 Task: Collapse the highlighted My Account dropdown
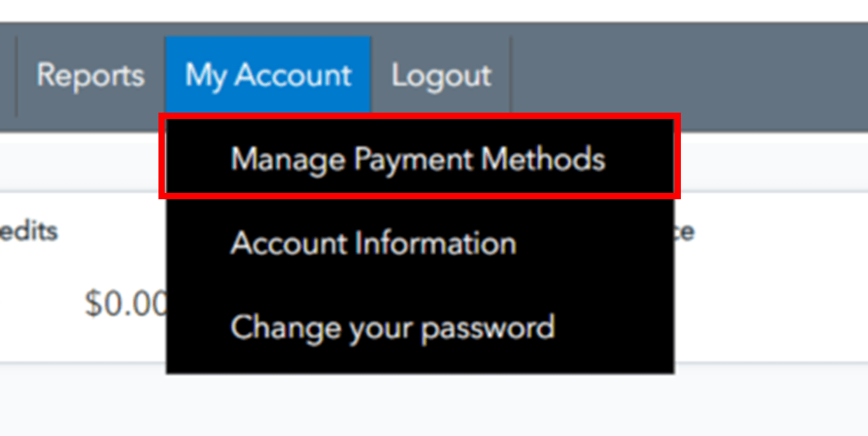[x=268, y=76]
